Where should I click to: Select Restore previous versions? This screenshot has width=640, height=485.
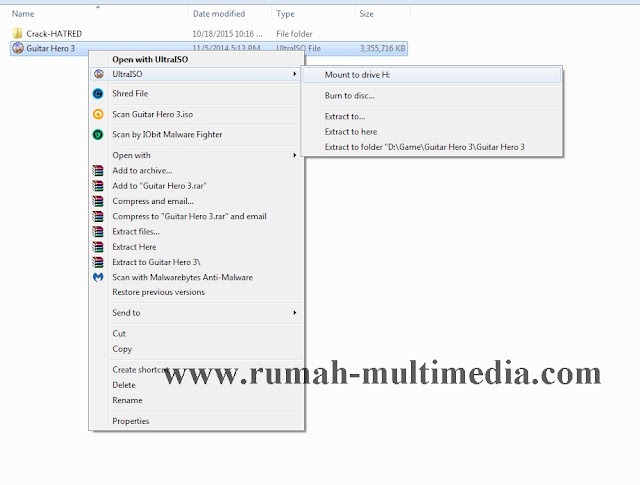tap(158, 292)
